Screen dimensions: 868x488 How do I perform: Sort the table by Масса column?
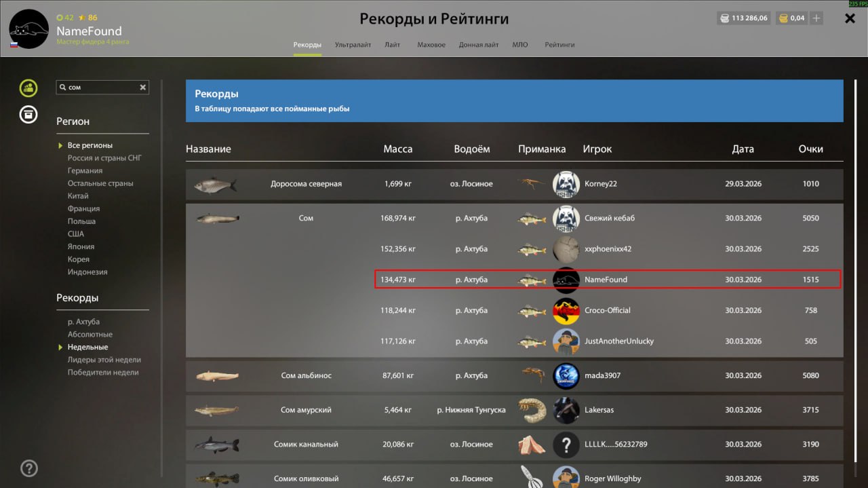(x=398, y=149)
